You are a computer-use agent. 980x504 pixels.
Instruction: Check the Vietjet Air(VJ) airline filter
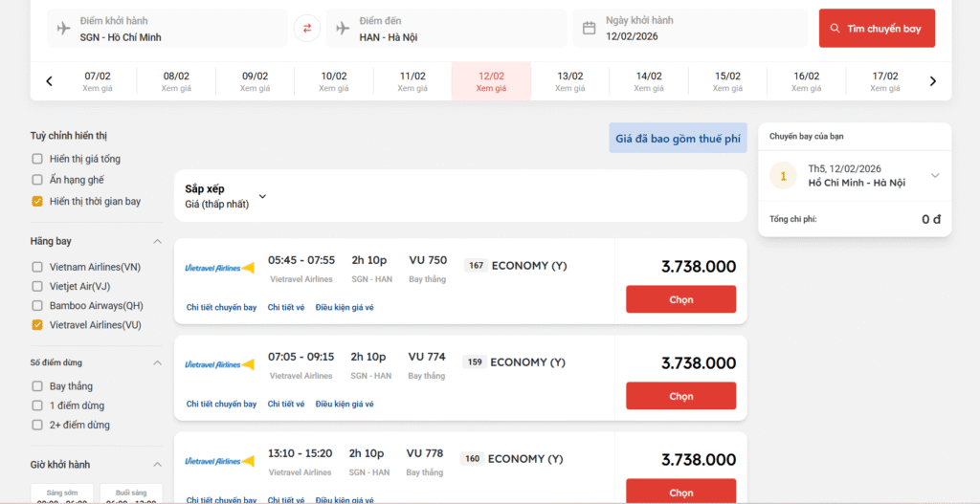tap(37, 286)
